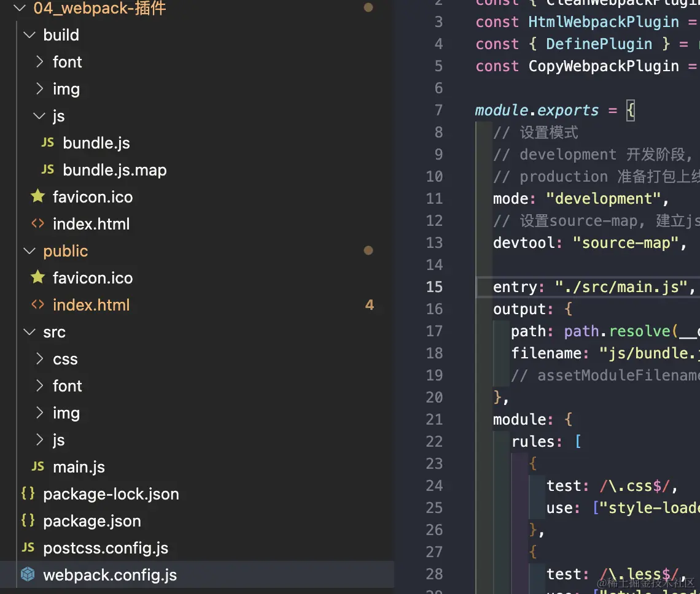Select webpack.config.js in the explorer
This screenshot has height=594, width=700.
pyautogui.click(x=197, y=575)
